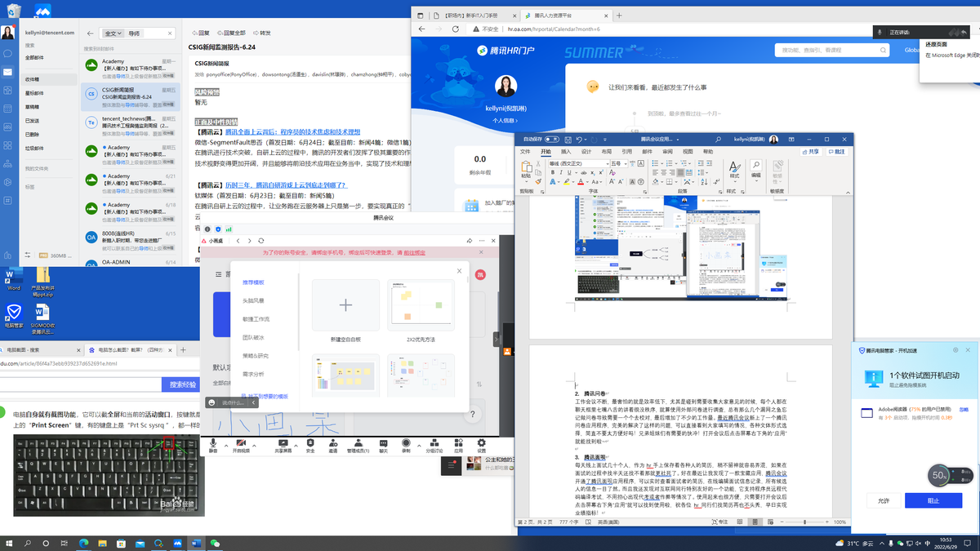Open Word 设计 ribbon tab
Screen dimensions: 980x551
586,152
